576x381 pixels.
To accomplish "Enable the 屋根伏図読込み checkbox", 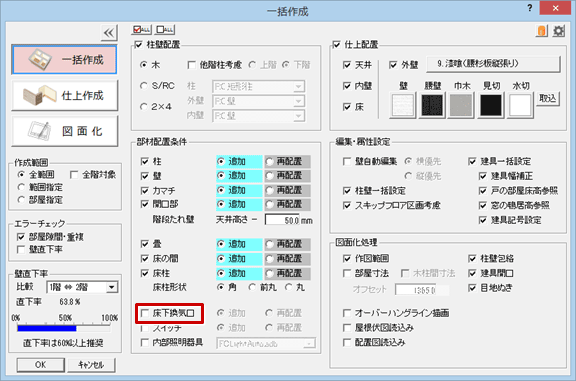I will point(346,328).
